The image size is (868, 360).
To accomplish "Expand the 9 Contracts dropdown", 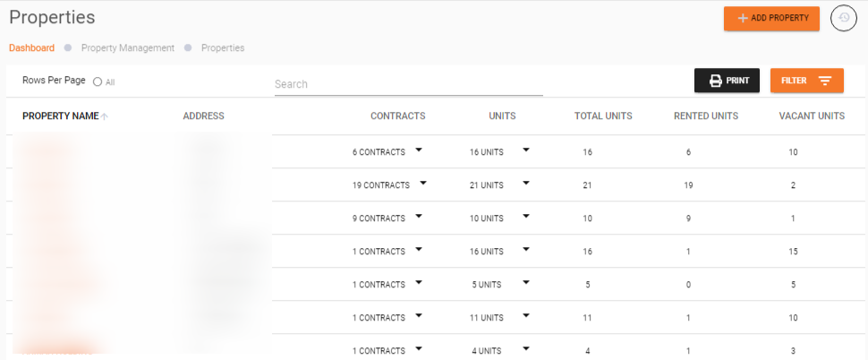I will (418, 217).
